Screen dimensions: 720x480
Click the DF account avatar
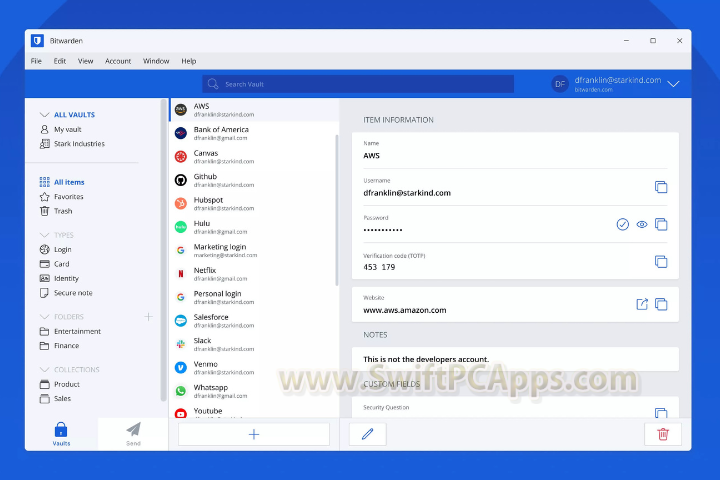[560, 84]
